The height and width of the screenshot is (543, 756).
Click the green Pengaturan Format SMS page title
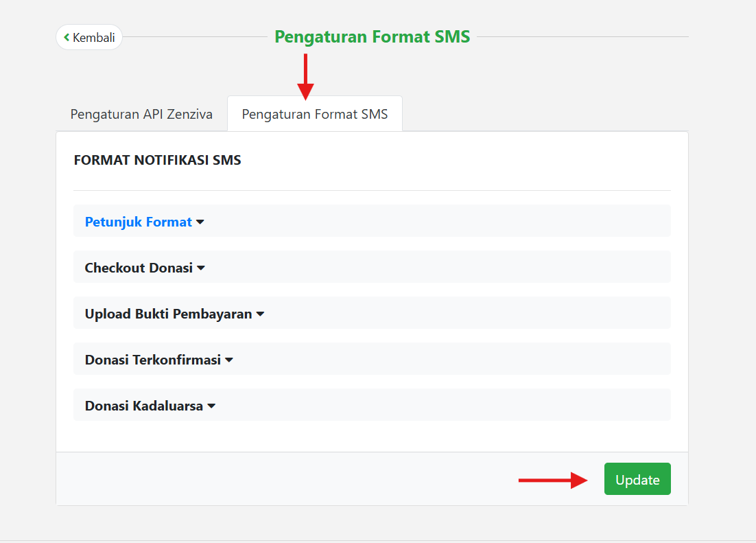(x=372, y=37)
